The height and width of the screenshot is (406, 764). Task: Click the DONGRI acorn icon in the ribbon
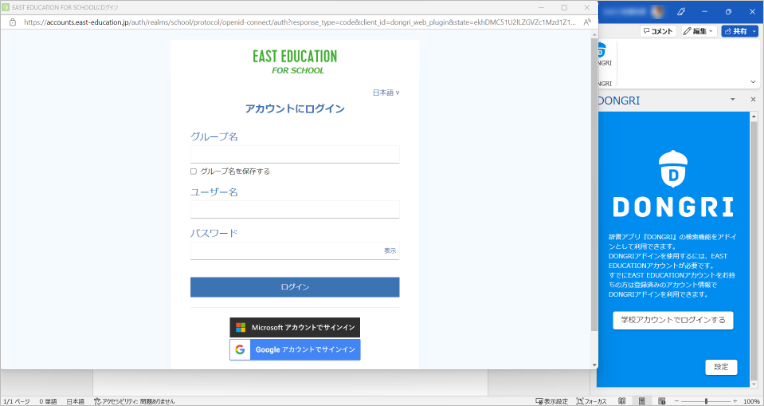pos(602,50)
